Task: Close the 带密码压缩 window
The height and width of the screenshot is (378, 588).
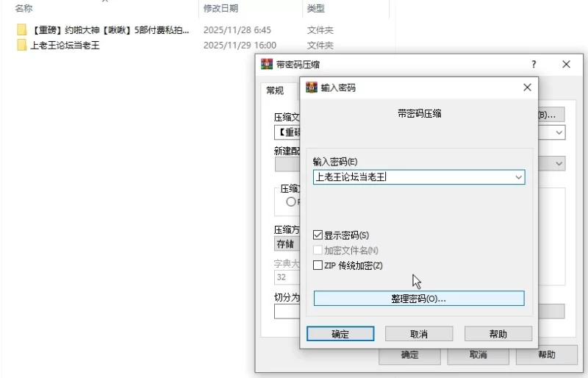Action: 566,64
